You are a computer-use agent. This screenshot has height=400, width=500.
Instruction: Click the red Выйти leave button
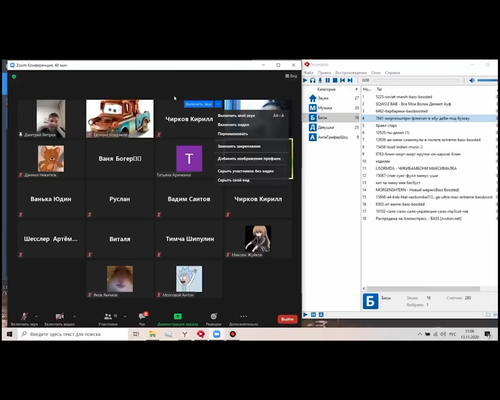(x=287, y=319)
